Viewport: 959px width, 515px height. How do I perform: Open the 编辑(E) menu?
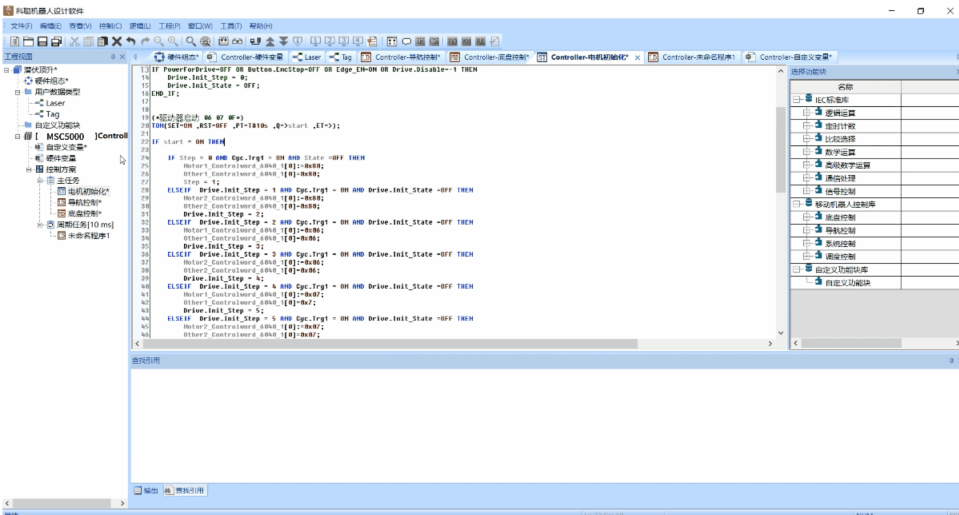(51, 26)
